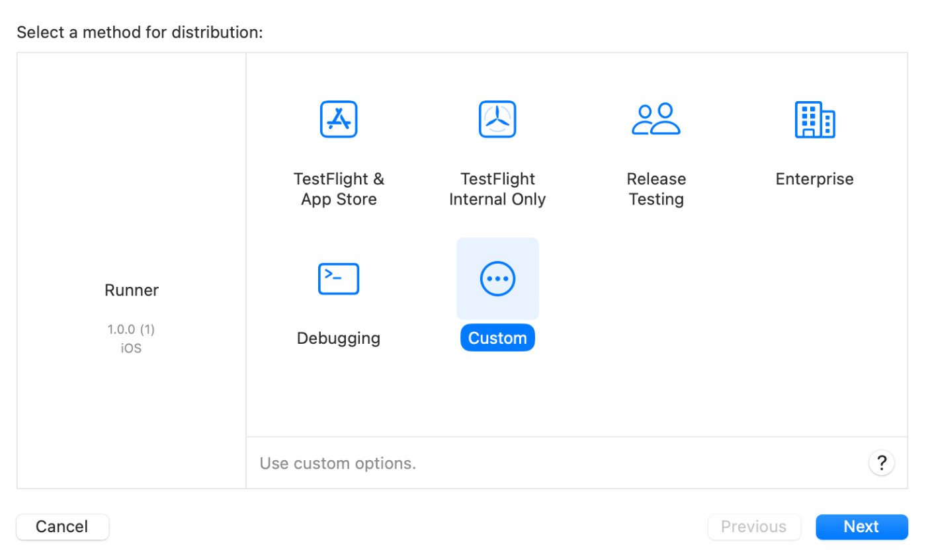Click the "Use custom options." description
The height and width of the screenshot is (560, 926).
[338, 463]
